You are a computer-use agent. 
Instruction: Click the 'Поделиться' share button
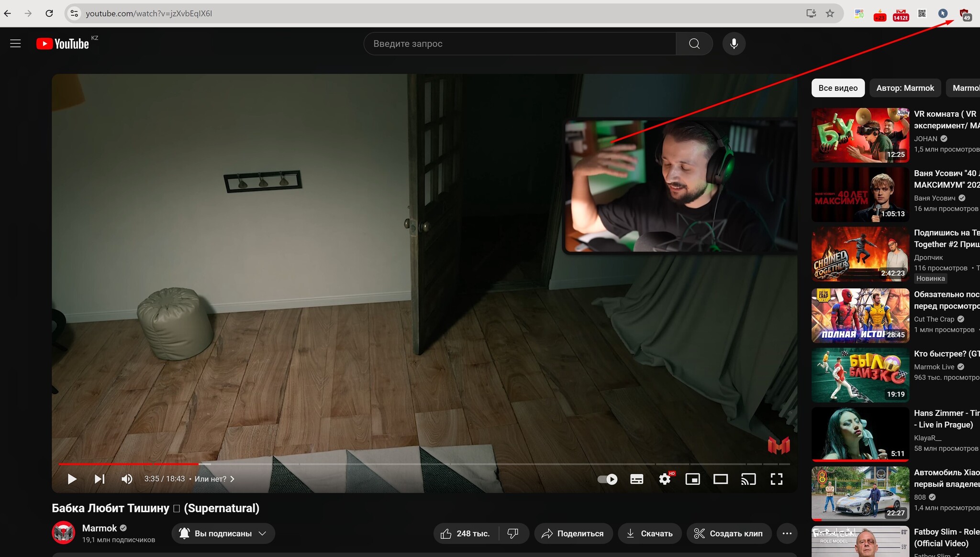pyautogui.click(x=573, y=534)
